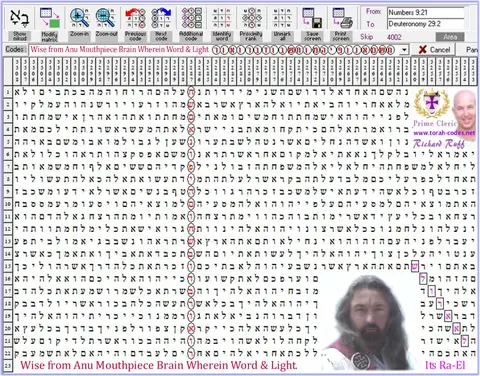The image size is (480, 376).
Task: Select the bottom 'Wise from Anu Mouthpiece' caption
Action: coord(158,365)
